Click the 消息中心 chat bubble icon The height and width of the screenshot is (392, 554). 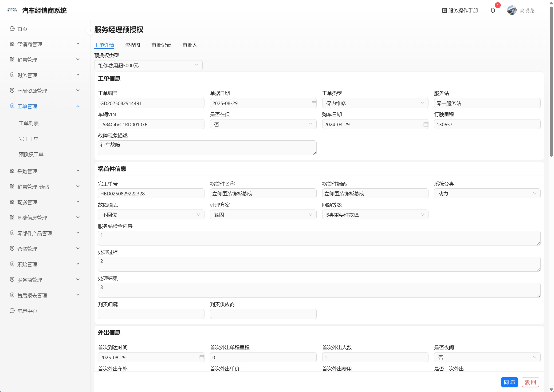click(12, 311)
